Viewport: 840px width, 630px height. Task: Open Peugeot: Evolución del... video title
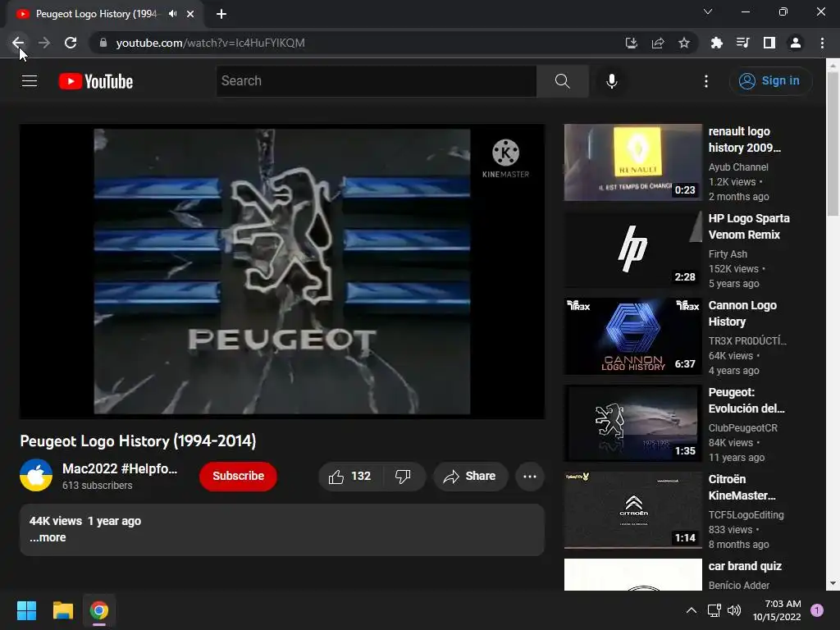[746, 400]
